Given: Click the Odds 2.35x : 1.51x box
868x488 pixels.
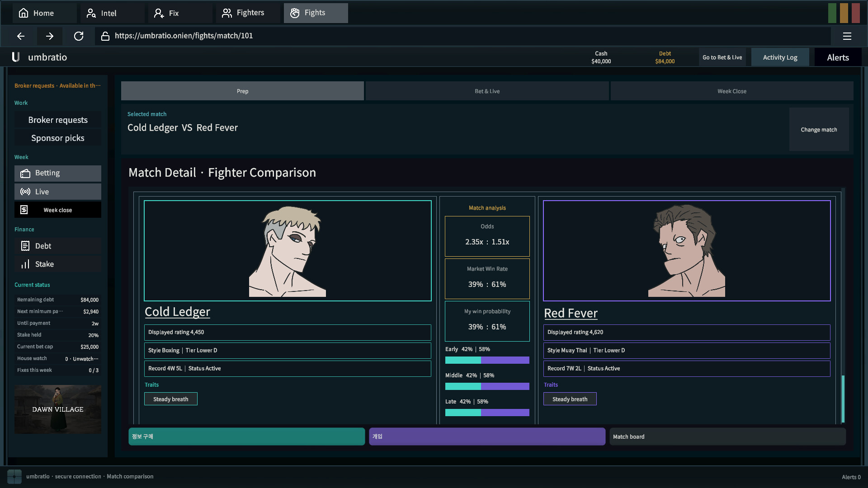Looking at the screenshot, I should coord(487,236).
